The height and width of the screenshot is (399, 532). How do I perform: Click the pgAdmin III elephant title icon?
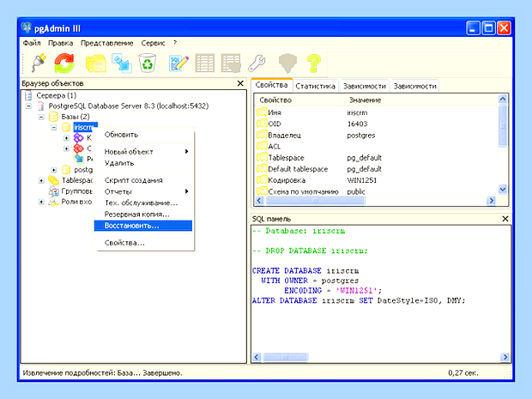(x=26, y=27)
